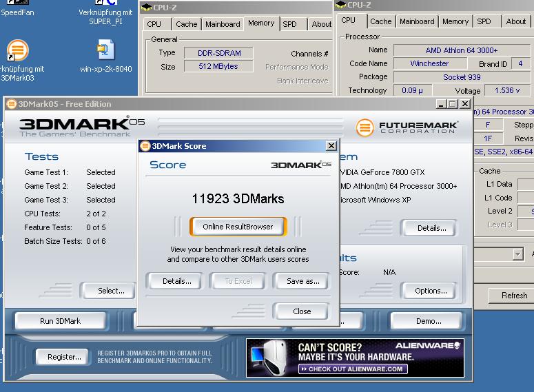534x392 pixels.
Task: Open the win-xp-2k-8040 file icon
Action: click(x=105, y=50)
